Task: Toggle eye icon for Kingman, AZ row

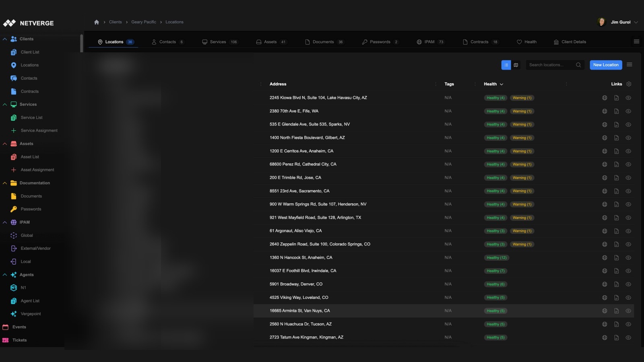Action: [628, 337]
